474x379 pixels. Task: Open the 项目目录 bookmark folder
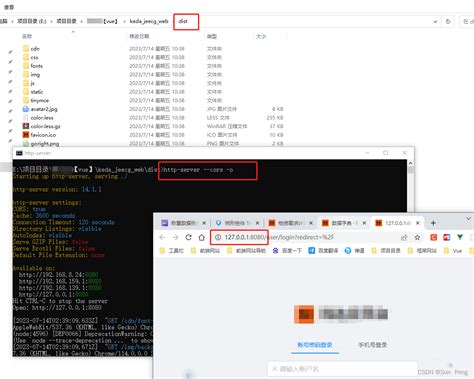[x=386, y=251]
